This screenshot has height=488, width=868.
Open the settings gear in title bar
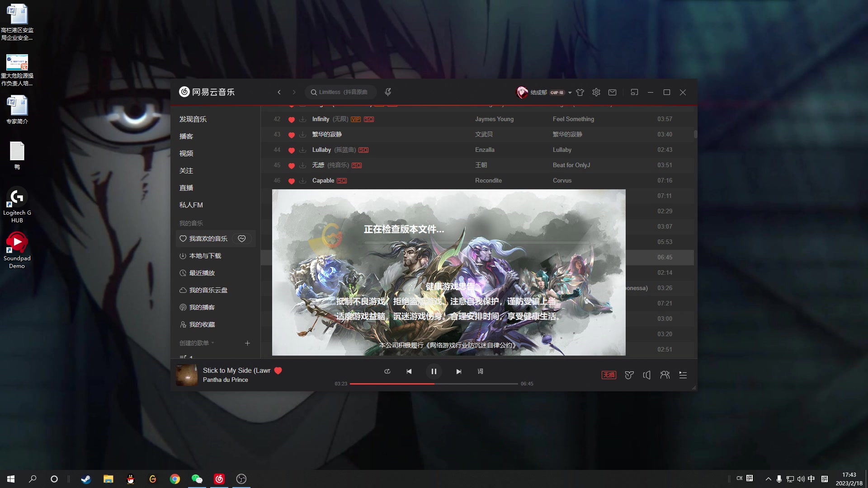[596, 92]
